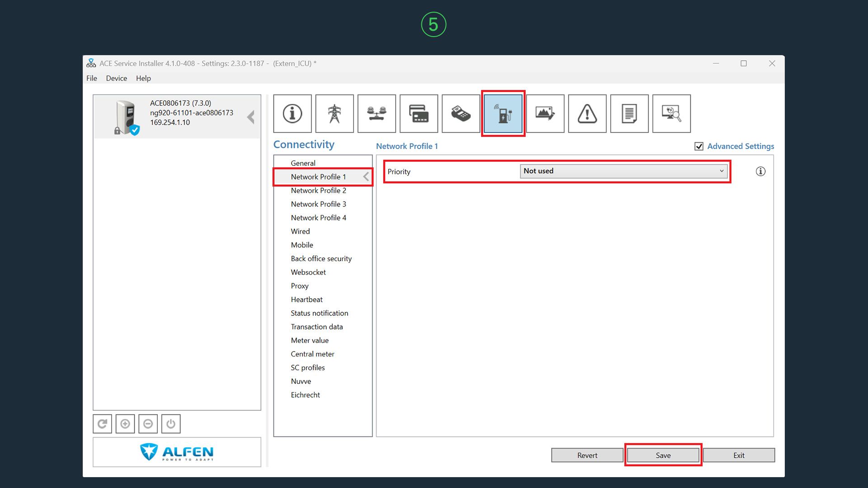The height and width of the screenshot is (488, 868).
Task: Select the load balancing scales icon
Action: pyautogui.click(x=377, y=113)
